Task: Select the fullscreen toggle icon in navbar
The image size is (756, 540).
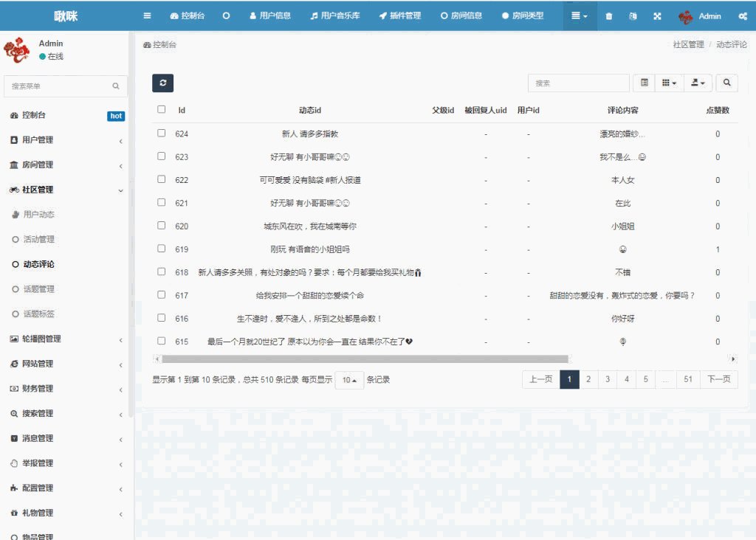Action: click(x=657, y=16)
